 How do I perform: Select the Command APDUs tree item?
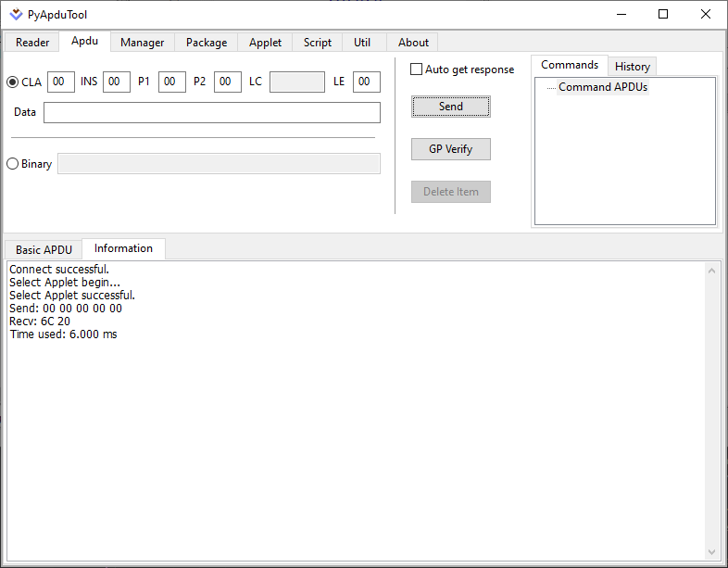[602, 87]
